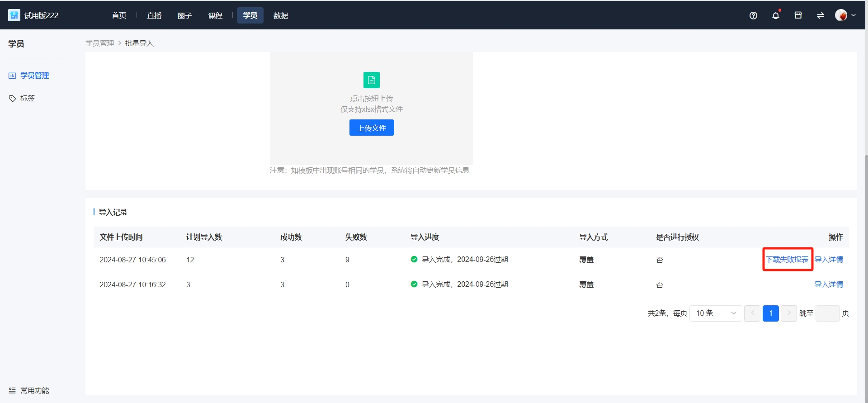This screenshot has height=403, width=868.
Task: Click the 常用功能 list icon
Action: point(12,390)
